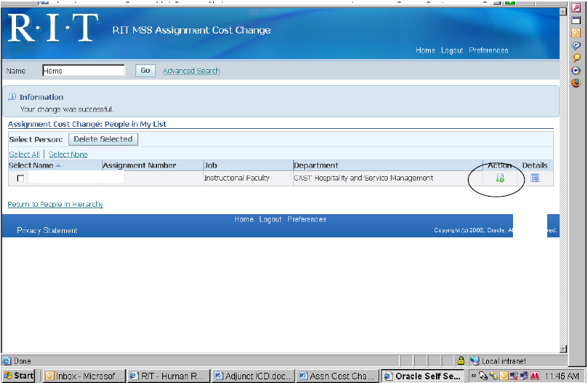Switch to the Inbox - Microsoft taskbar button
Image resolution: width=588 pixels, height=383 pixels.
82,376
